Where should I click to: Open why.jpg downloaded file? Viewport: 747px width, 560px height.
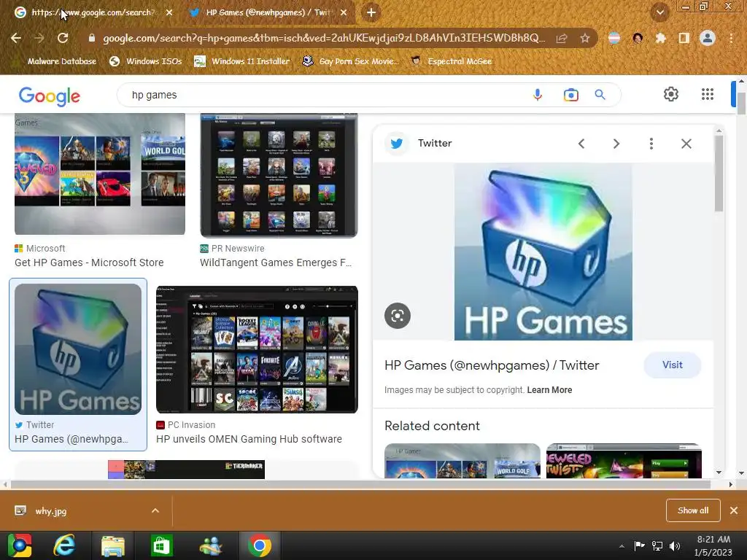50,511
